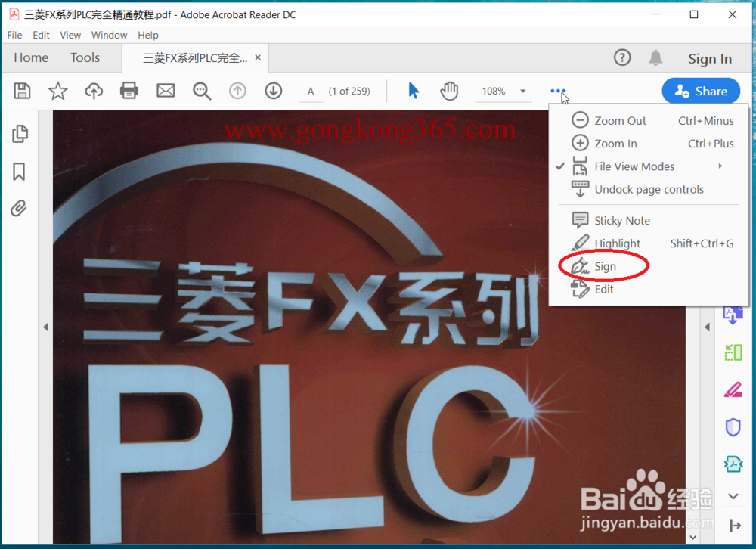This screenshot has height=549, width=756.
Task: Select the 三菱FX系列PLC document tab
Action: pos(195,58)
